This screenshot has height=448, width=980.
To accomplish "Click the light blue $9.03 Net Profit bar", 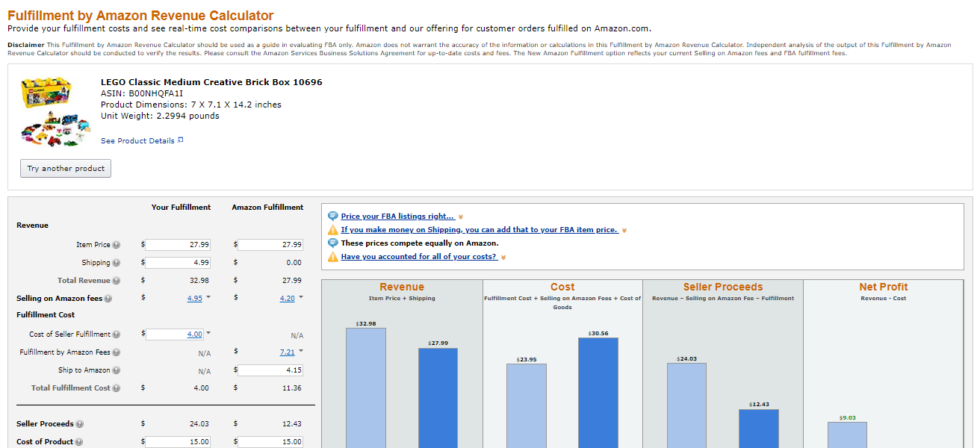I will [848, 435].
